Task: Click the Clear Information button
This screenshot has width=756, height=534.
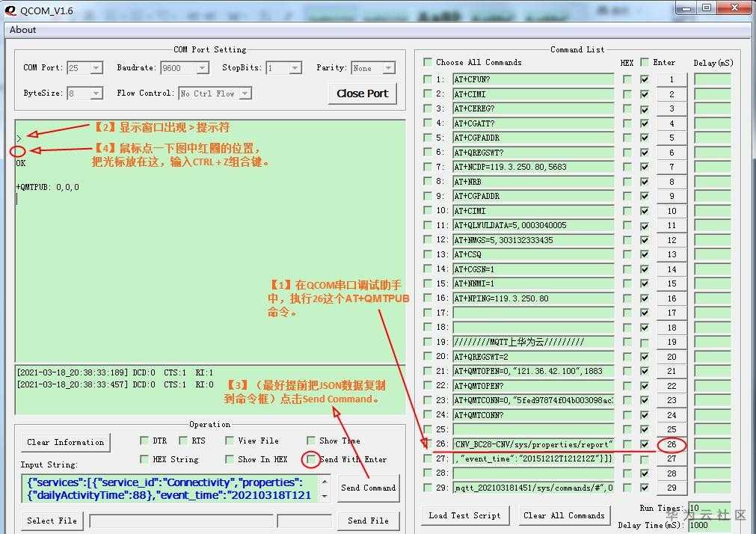Action: pos(66,442)
